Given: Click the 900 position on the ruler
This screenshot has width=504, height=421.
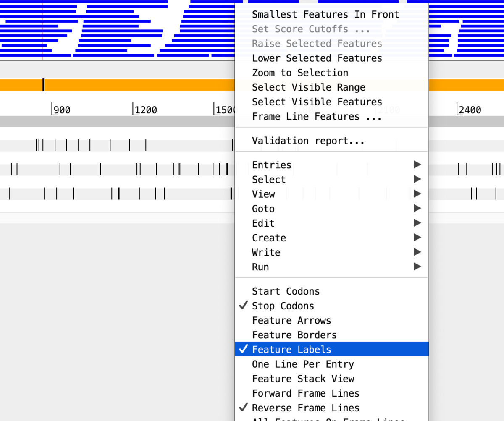Looking at the screenshot, I should [x=62, y=110].
